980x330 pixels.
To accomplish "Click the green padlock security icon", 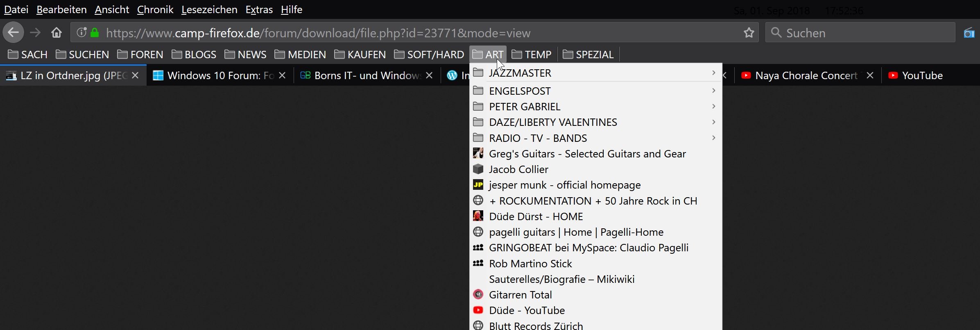I will point(95,32).
